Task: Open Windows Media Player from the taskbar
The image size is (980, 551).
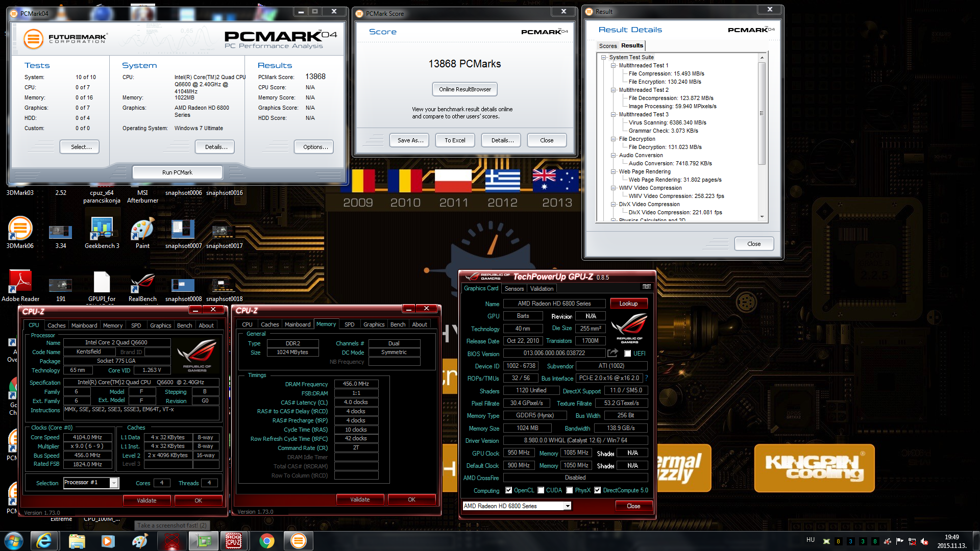Action: (108, 541)
